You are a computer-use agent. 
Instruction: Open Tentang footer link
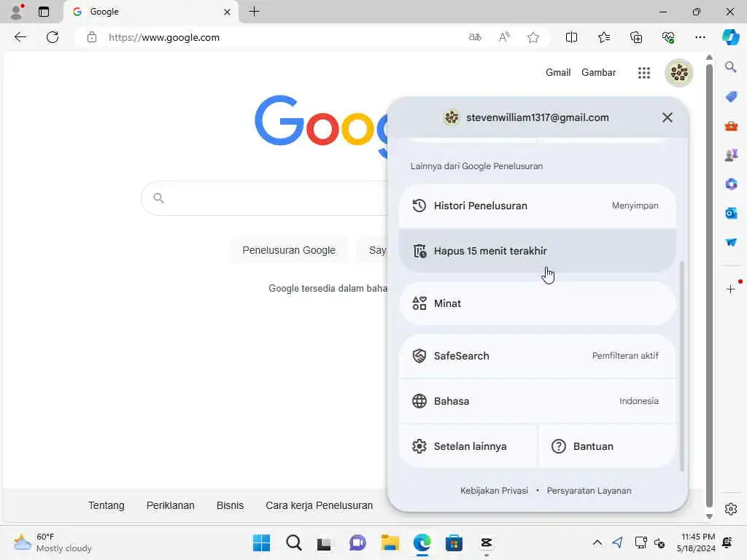pyautogui.click(x=107, y=505)
